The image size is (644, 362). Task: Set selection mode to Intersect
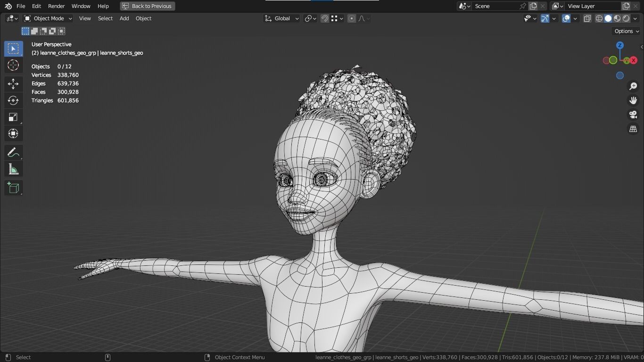pos(61,31)
